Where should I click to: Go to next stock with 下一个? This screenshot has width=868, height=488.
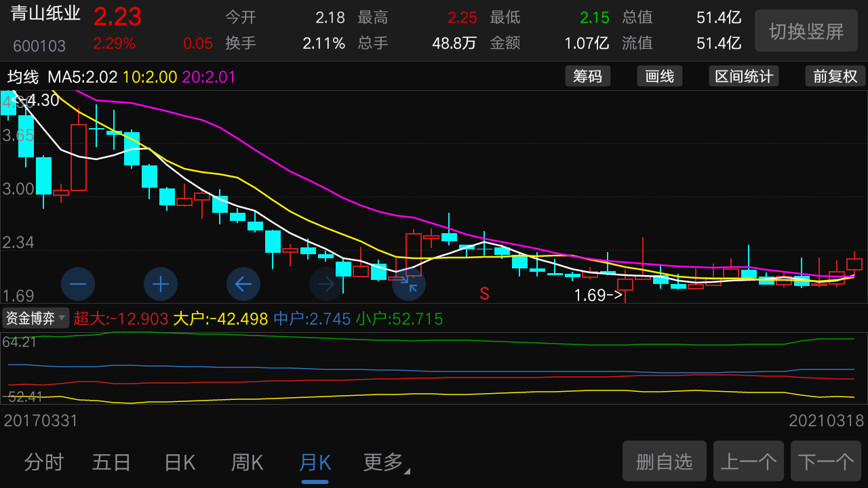[826, 462]
